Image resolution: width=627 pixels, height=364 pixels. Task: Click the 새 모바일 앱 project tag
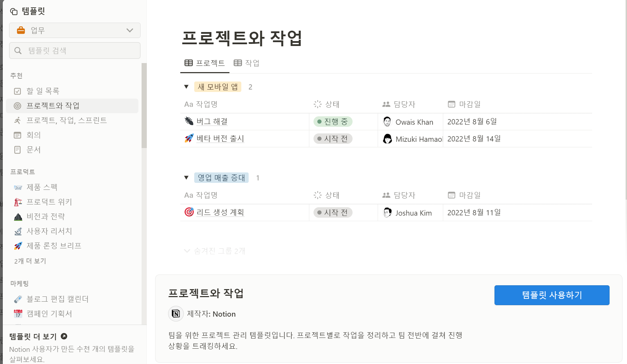tap(218, 87)
